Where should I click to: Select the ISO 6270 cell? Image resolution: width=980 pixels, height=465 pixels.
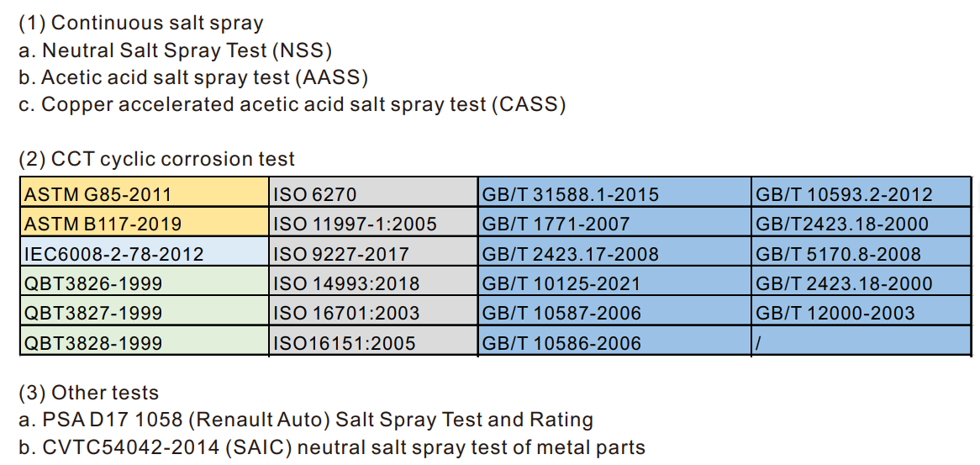click(x=374, y=193)
